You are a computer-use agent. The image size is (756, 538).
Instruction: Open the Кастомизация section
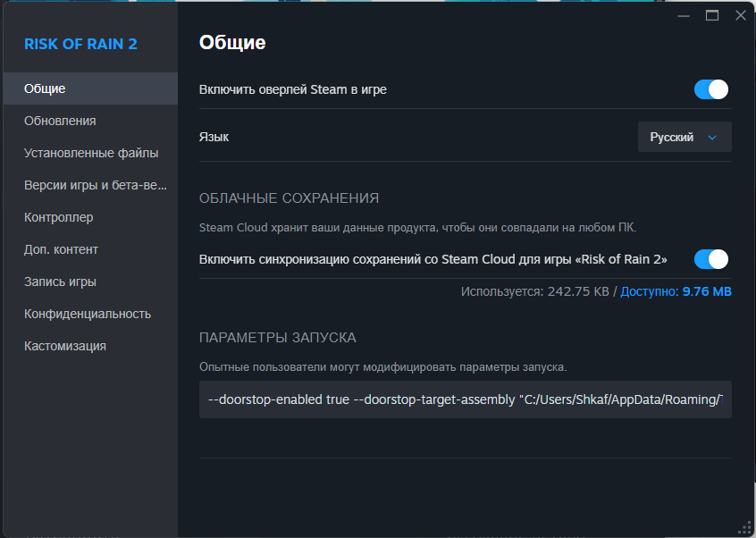(x=90, y=347)
